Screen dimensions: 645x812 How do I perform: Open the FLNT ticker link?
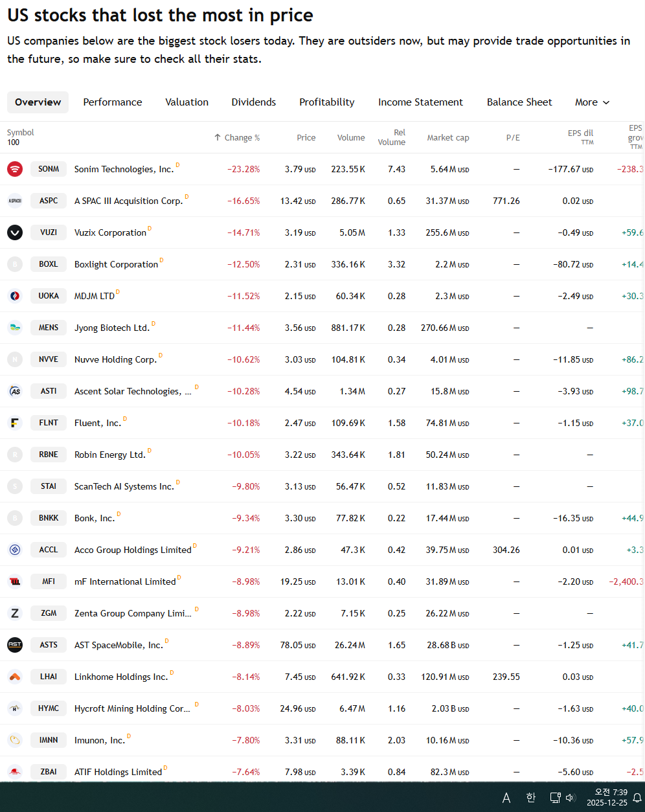(x=49, y=423)
